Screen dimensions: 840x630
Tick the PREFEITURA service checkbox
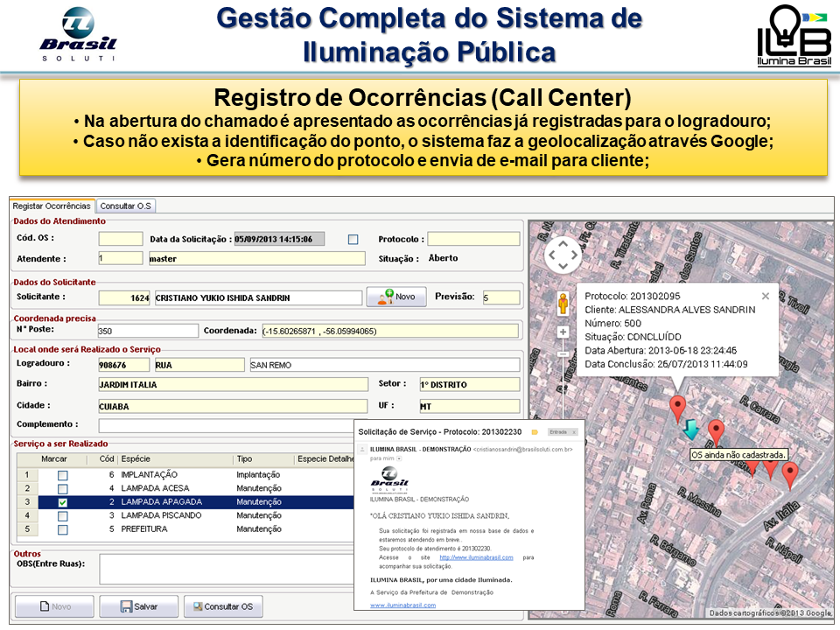62,529
